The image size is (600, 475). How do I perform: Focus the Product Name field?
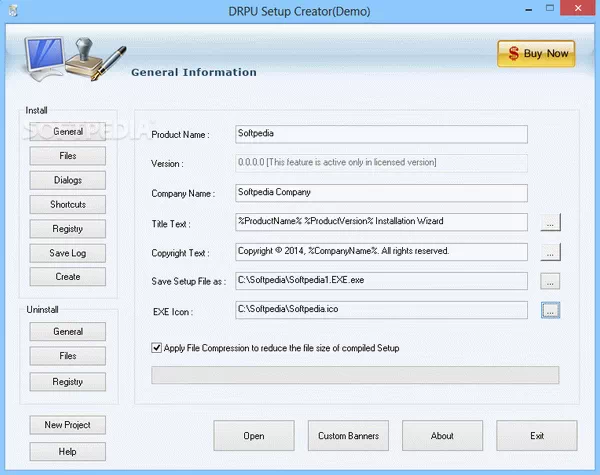382,134
